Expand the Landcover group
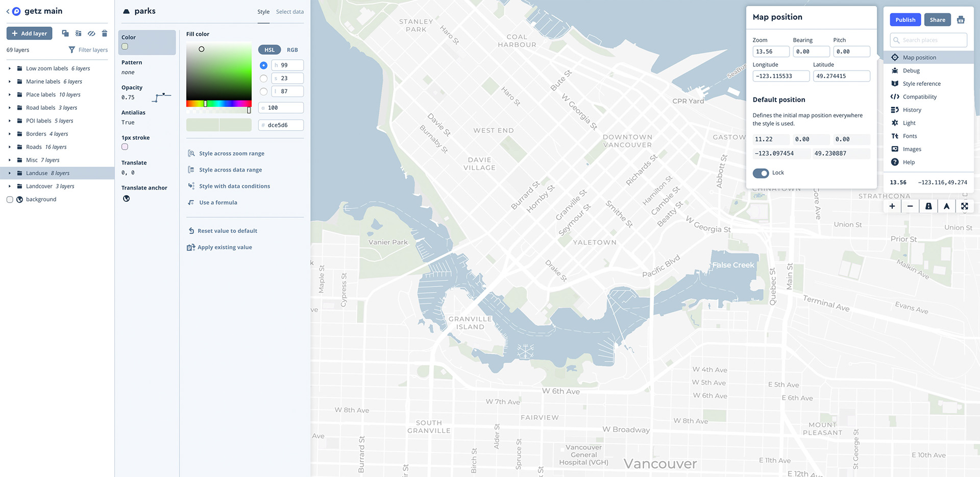 (9, 186)
